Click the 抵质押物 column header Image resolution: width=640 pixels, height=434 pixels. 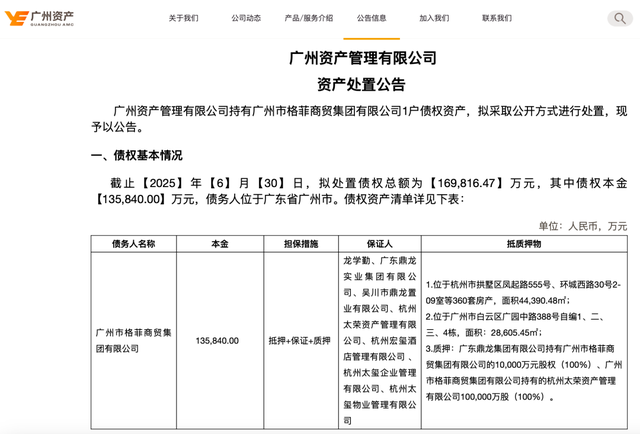524,244
